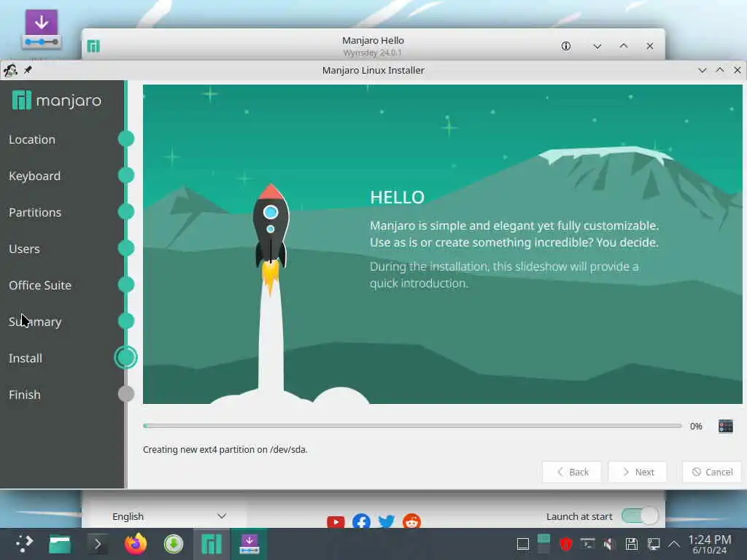747x560 pixels.
Task: Click the Back button
Action: pos(572,472)
